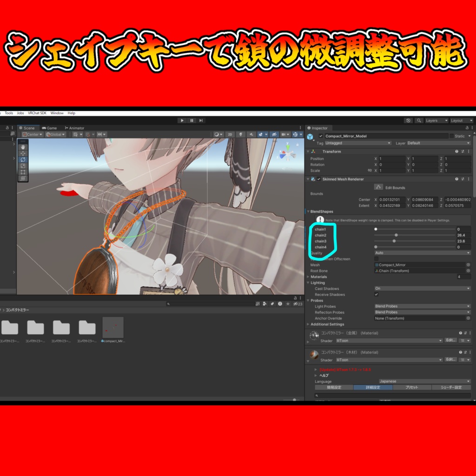476x476 pixels.
Task: Select the Rect tool in scene toolbar
Action: point(23,172)
